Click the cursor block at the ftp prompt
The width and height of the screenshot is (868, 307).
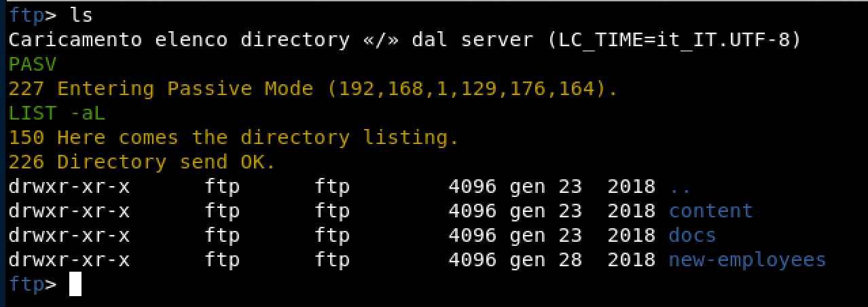(75, 284)
